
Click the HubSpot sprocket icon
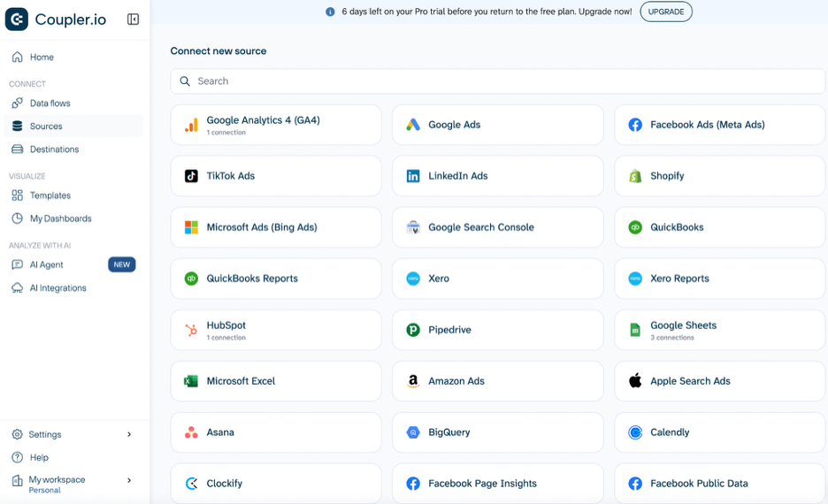tap(191, 330)
